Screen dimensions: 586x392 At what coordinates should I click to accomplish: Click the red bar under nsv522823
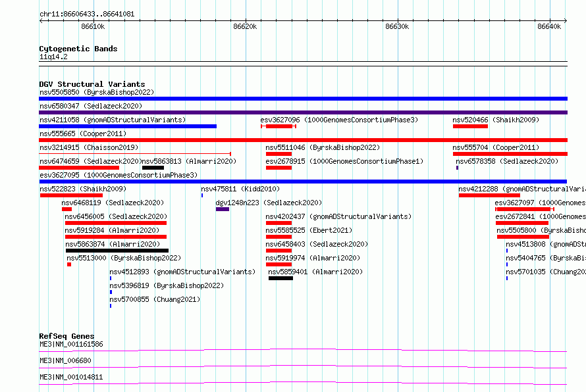coord(71,195)
